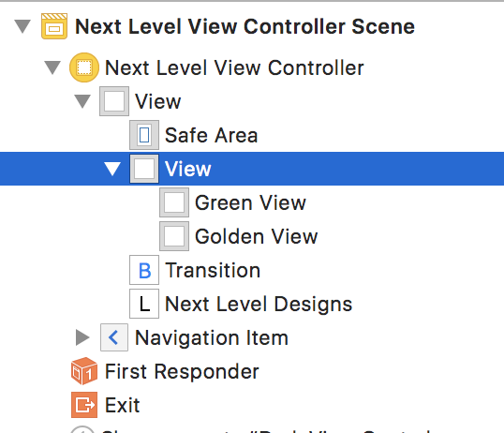Collapse the top-level View disclosure triangle
504x433 pixels.
82,101
